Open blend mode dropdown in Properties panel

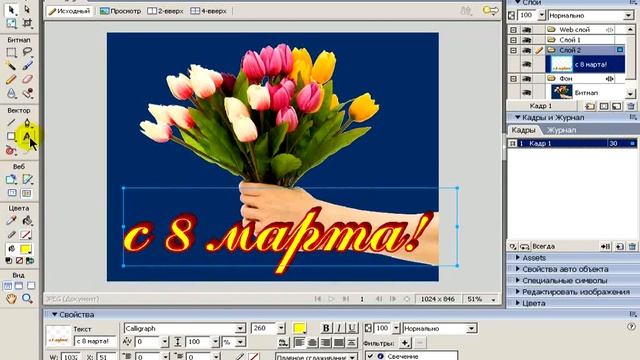tap(471, 329)
